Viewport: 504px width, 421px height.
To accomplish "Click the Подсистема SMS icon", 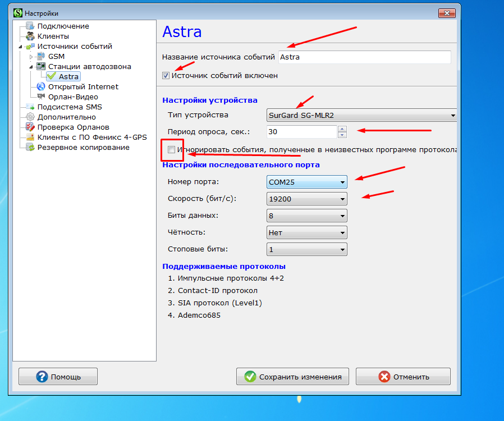I will click(x=30, y=107).
